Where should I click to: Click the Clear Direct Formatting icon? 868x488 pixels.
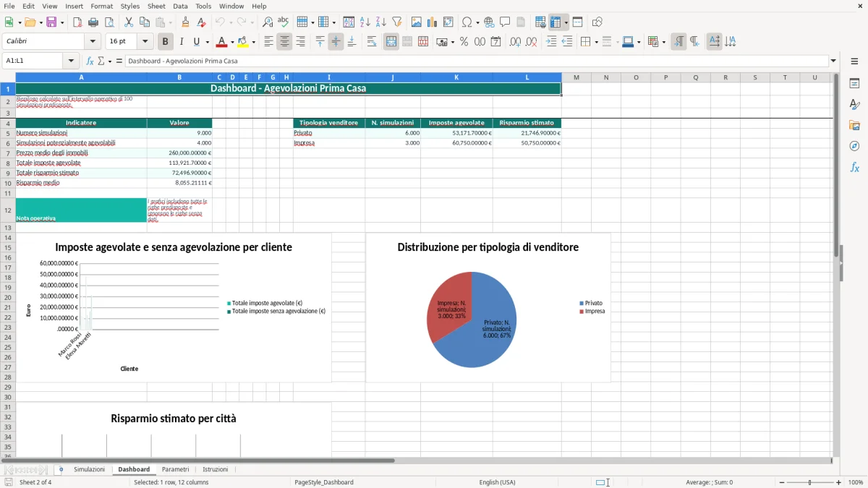202,22
